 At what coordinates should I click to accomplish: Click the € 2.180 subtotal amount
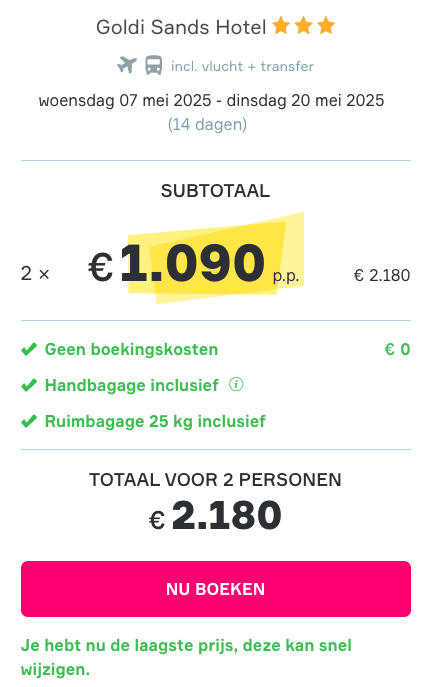[382, 275]
